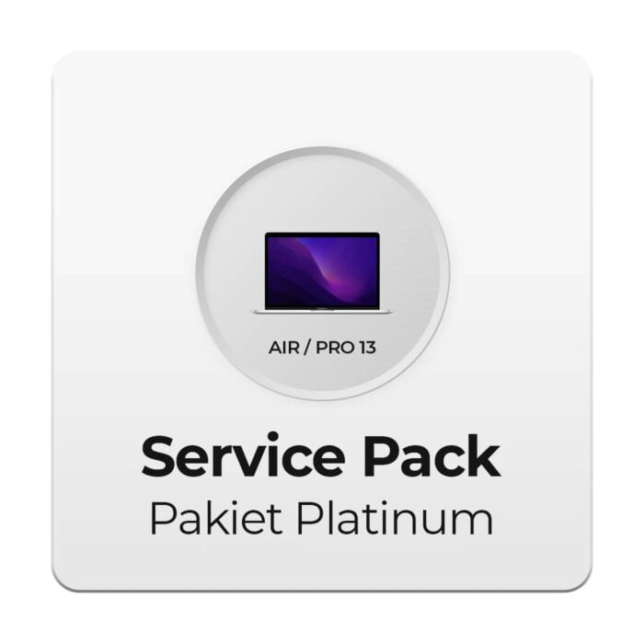Click the PRO 13 label text
The width and height of the screenshot is (644, 644).
coord(346,348)
